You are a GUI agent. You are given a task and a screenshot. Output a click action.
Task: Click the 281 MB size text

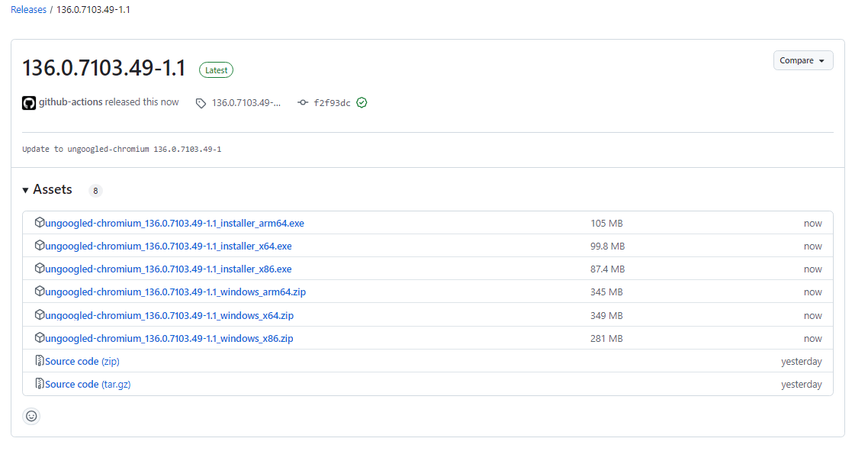[606, 338]
